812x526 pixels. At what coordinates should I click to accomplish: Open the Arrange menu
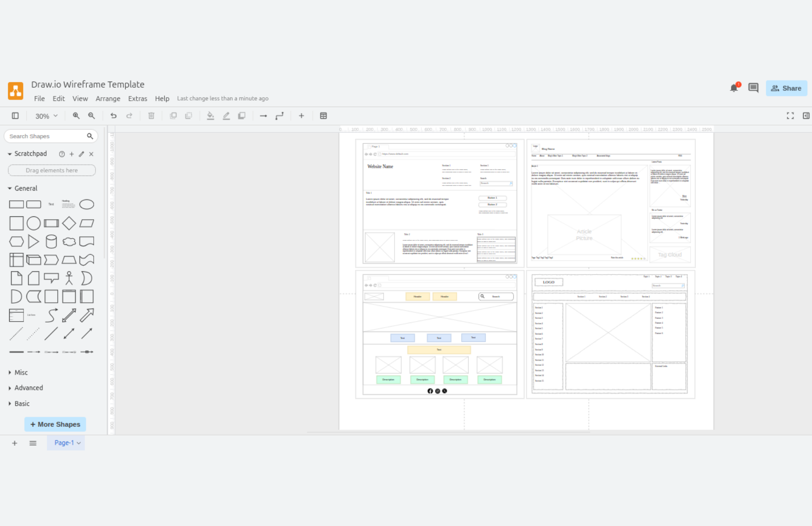tap(108, 99)
